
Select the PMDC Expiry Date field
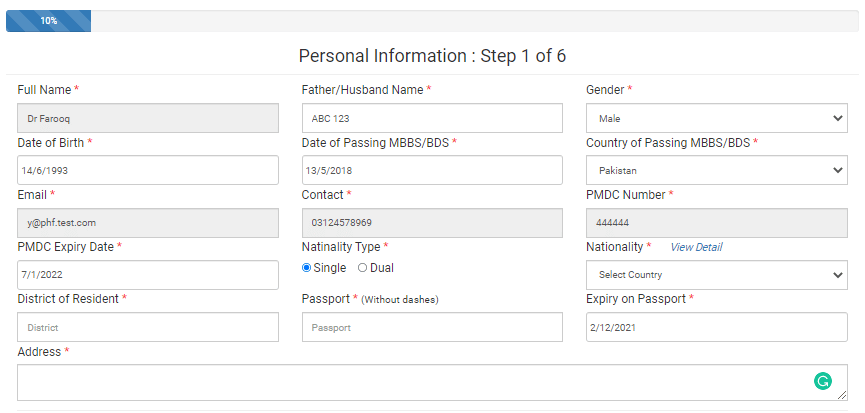click(148, 275)
